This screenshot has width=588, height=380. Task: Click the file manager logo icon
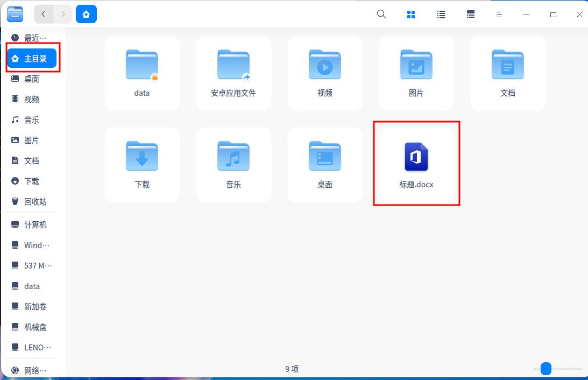15,14
